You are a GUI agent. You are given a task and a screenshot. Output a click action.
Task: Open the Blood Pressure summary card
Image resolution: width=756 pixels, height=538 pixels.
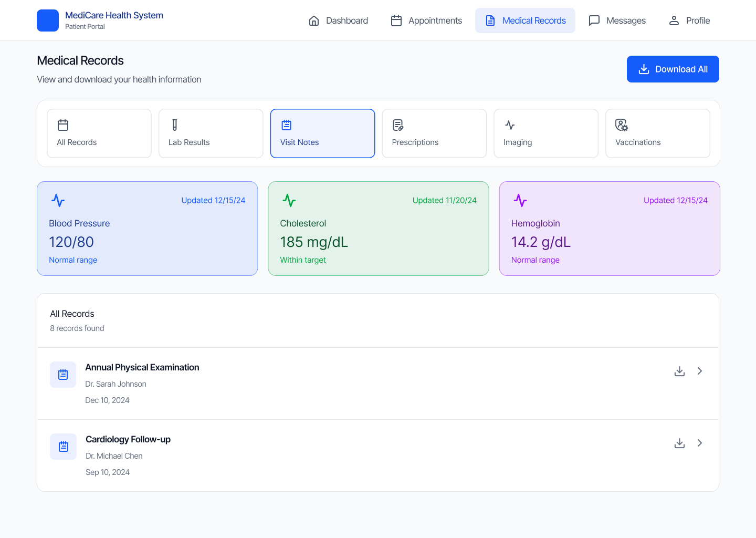click(147, 229)
